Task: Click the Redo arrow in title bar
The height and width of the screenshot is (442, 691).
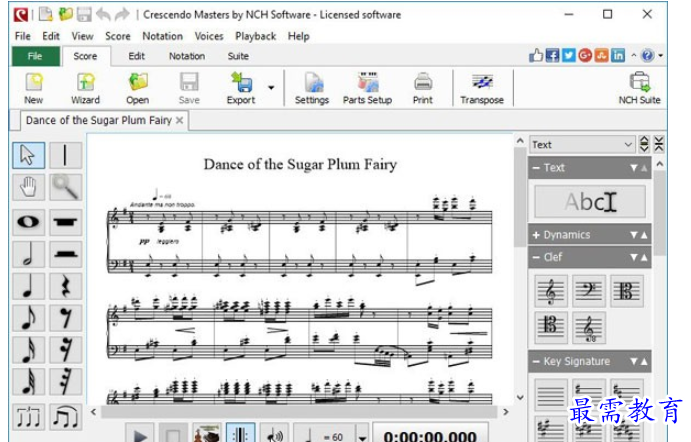Action: pos(122,15)
